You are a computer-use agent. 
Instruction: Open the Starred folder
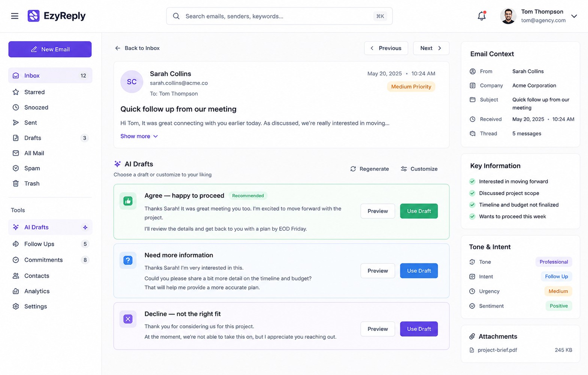tap(50, 92)
